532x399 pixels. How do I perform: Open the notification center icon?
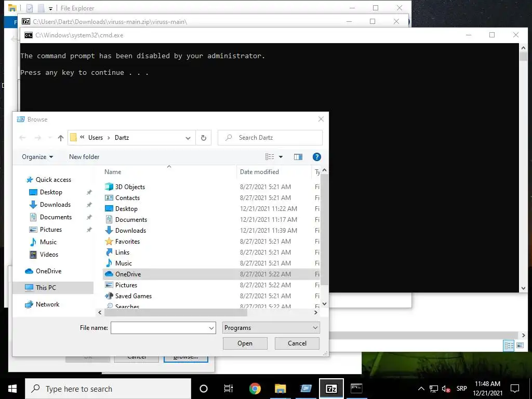(x=515, y=389)
